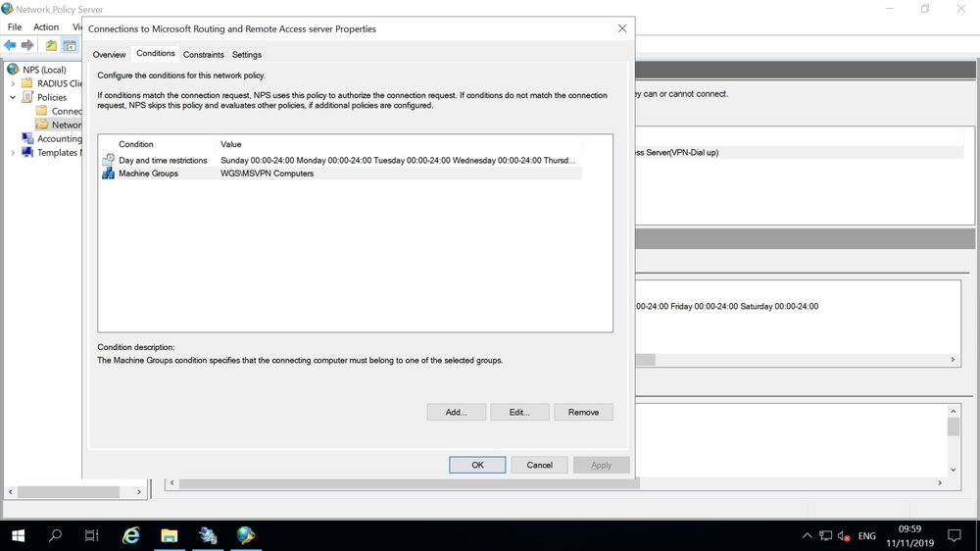
Task: Select Network Policies folder in tree
Action: [67, 125]
